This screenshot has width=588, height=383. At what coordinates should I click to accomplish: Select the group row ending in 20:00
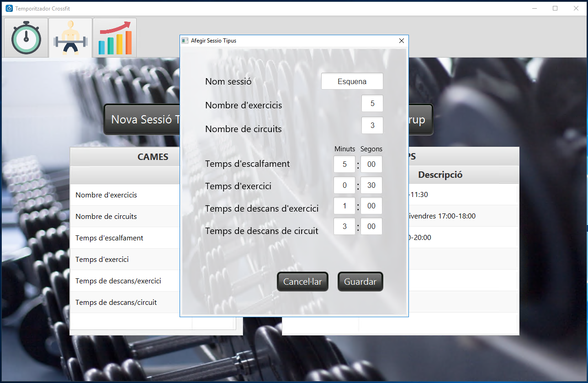(x=463, y=237)
